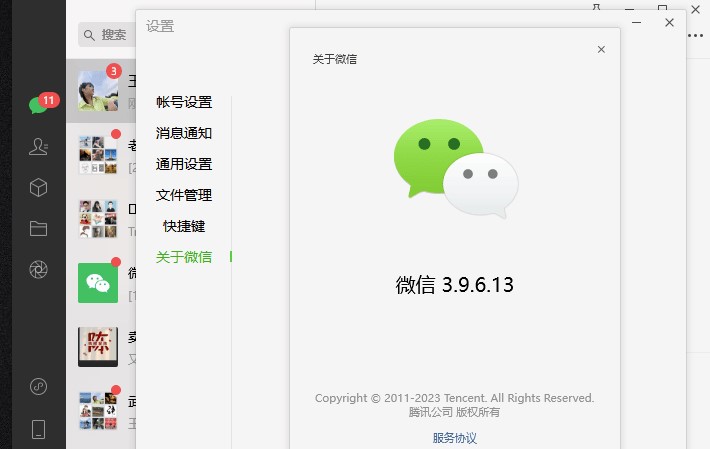Viewport: 710px width, 449px height.
Task: Click the 设置 window title text
Action: coord(160,26)
